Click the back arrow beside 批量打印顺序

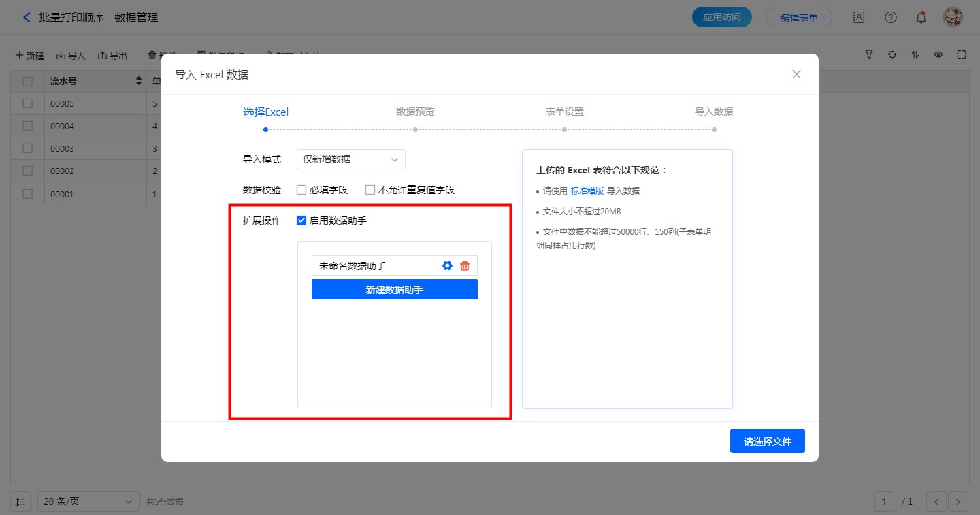[27, 18]
